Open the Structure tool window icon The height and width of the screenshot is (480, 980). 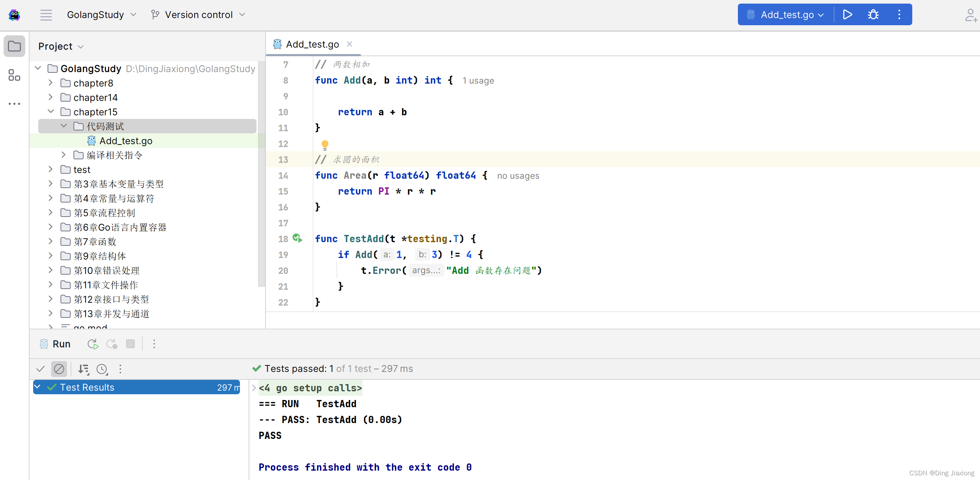pyautogui.click(x=14, y=75)
